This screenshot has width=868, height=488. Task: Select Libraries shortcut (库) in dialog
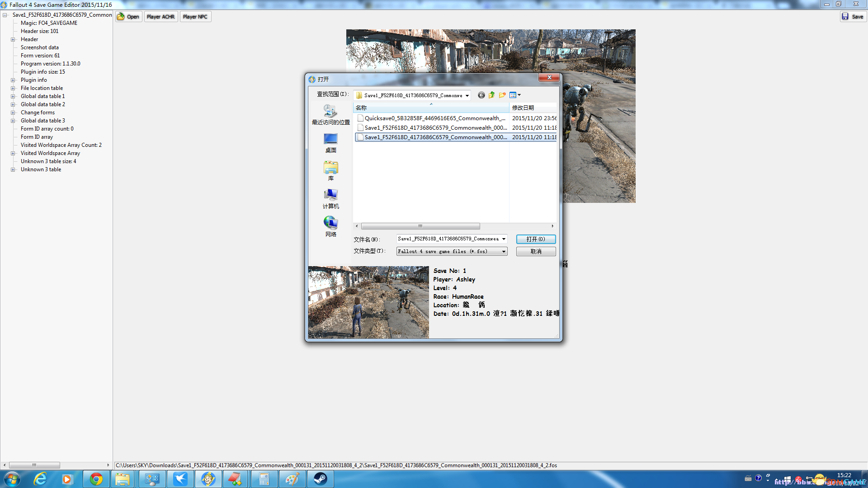330,171
